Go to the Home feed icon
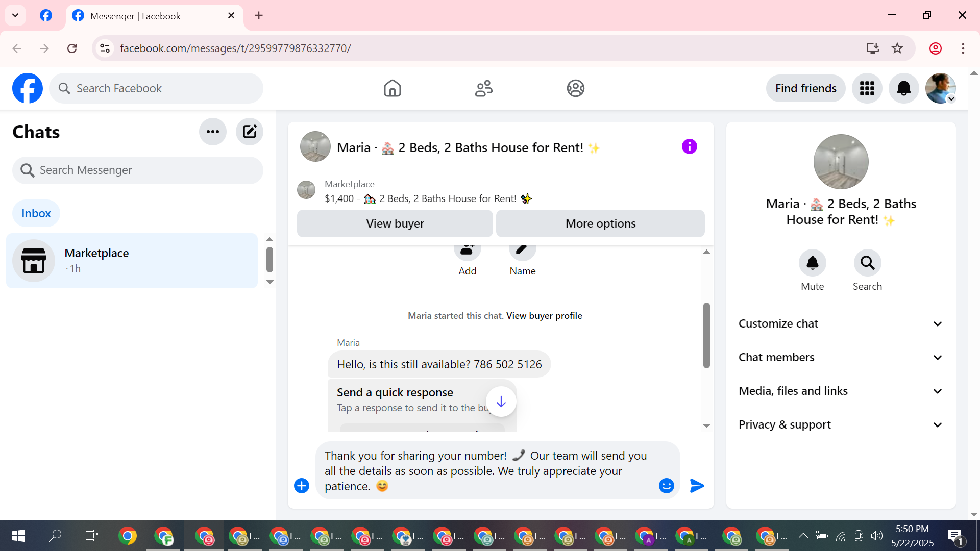This screenshot has width=980, height=551. [393, 88]
